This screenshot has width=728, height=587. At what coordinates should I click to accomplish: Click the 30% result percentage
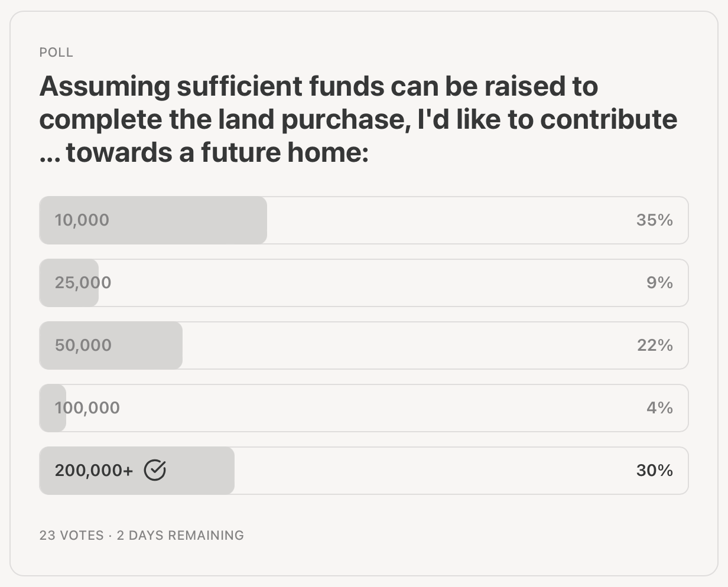pos(654,471)
